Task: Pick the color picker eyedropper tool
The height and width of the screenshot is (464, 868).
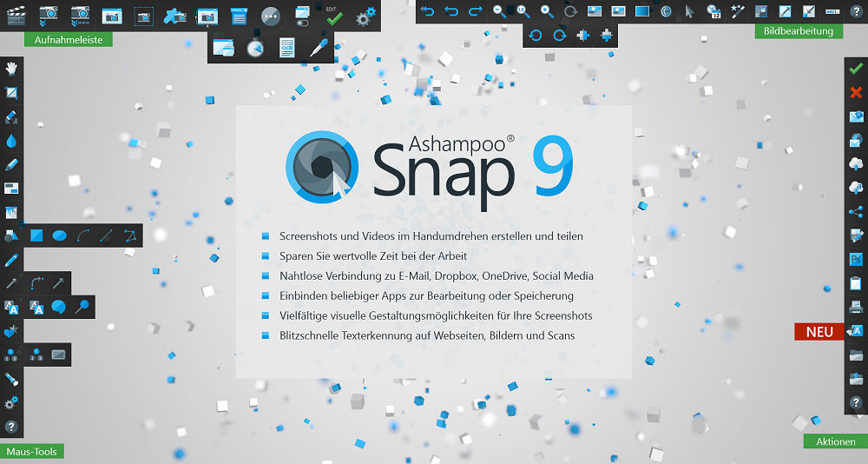Action: click(x=318, y=49)
